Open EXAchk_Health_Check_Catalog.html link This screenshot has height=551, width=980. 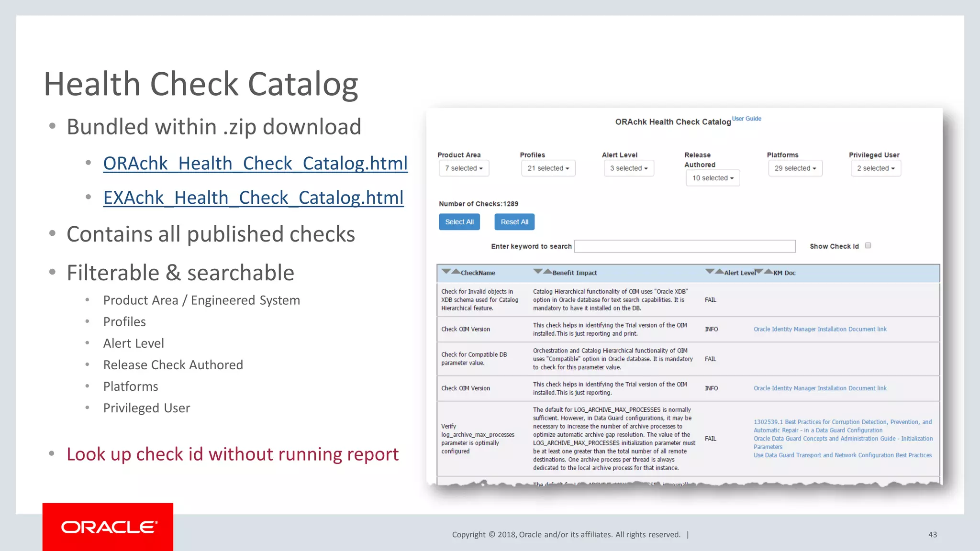point(254,198)
